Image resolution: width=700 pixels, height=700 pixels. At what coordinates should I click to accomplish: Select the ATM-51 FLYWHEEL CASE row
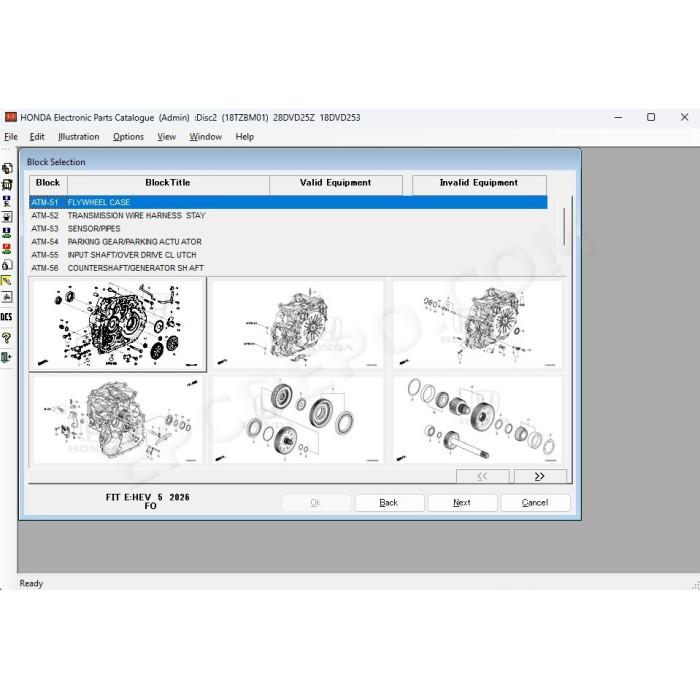click(288, 202)
